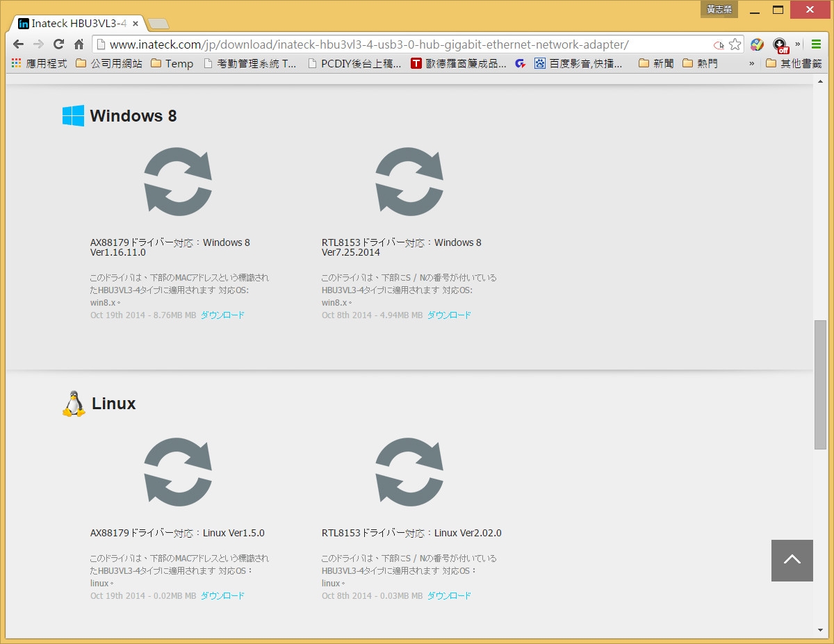Viewport: 834px width, 644px height.
Task: Click the RTL8153 Linux Ver2.02.0 title
Action: [411, 534]
